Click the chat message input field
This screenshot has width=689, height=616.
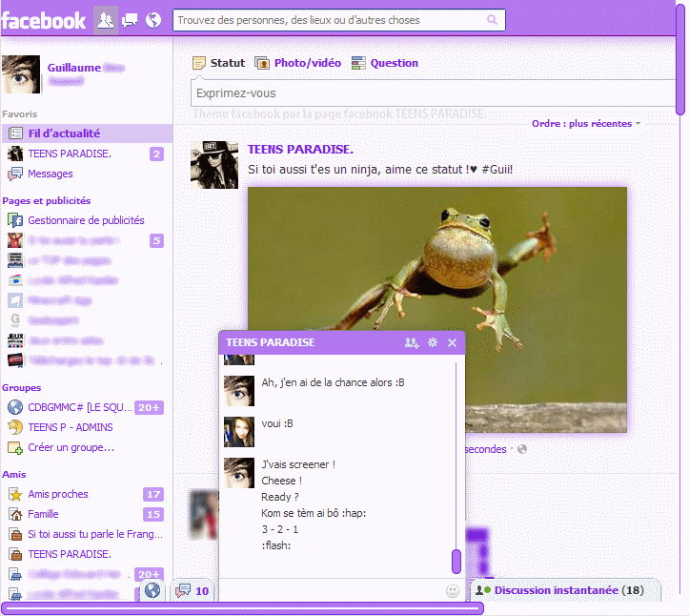tap(332, 590)
